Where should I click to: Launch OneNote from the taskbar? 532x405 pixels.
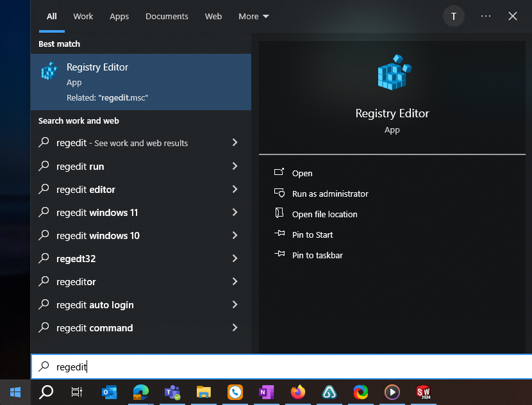point(267,392)
